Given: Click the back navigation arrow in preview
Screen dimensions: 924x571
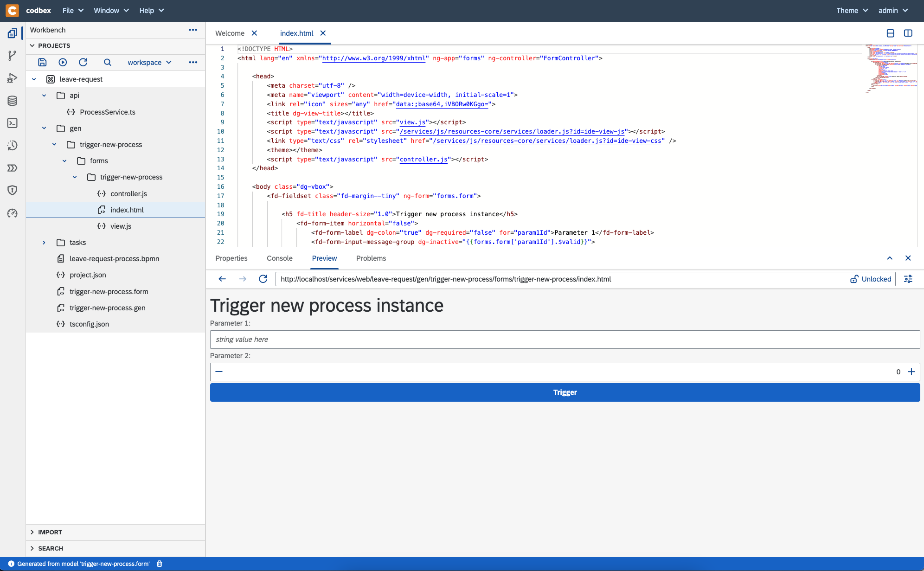Looking at the screenshot, I should click(222, 279).
